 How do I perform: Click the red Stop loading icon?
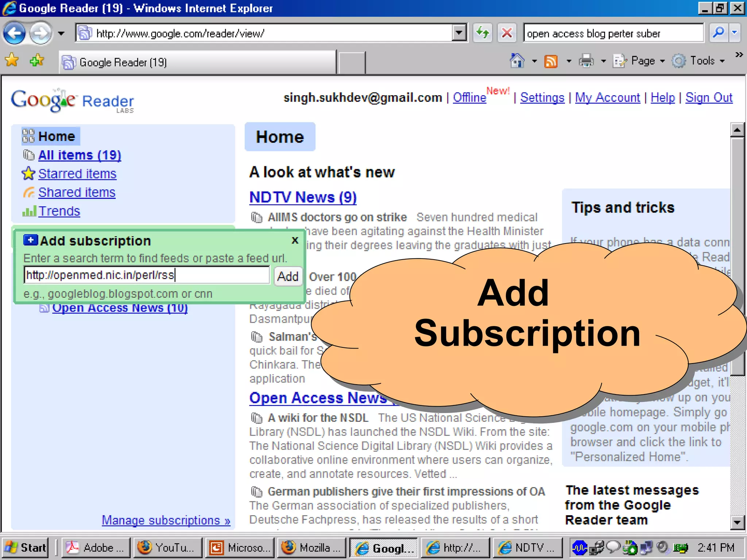pos(507,33)
